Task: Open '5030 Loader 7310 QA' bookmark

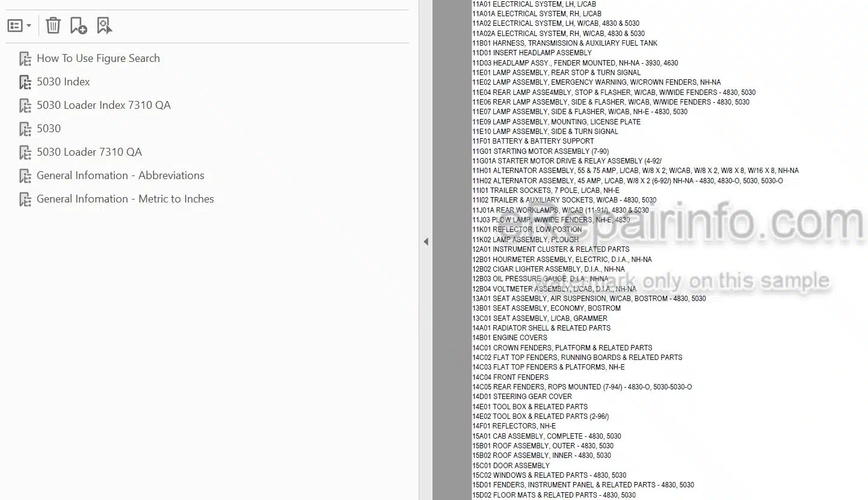Action: click(89, 152)
